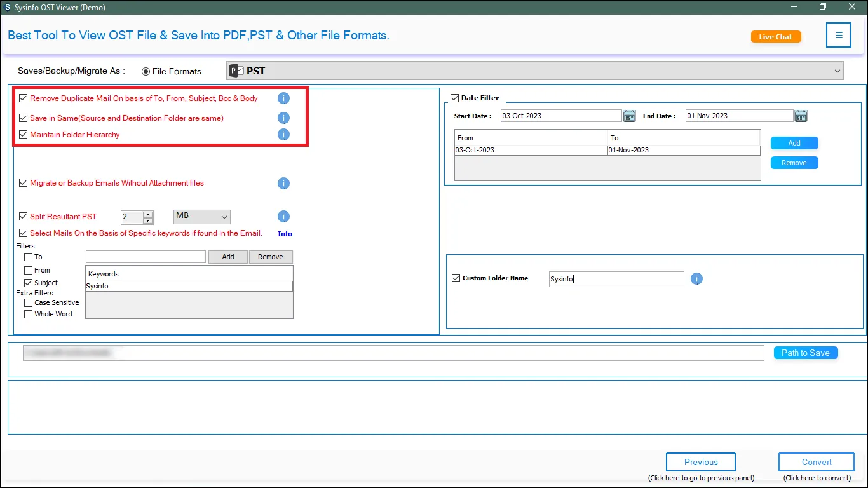
Task: Click info icon beside Remove Duplicate Mail
Action: 283,98
